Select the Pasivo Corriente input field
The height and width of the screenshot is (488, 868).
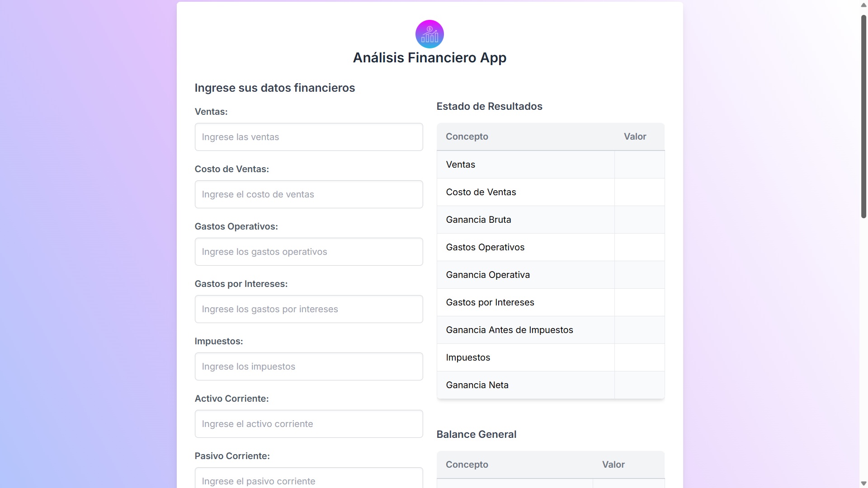pos(309,480)
